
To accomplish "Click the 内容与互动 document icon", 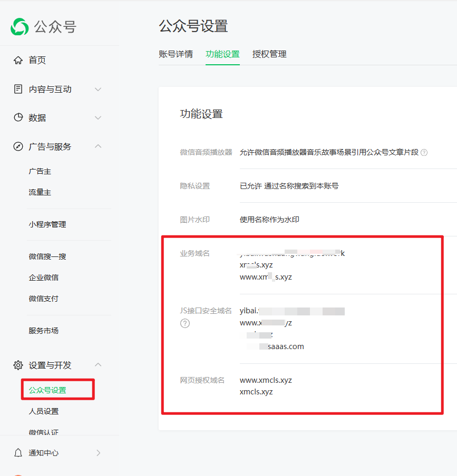I will click(18, 89).
